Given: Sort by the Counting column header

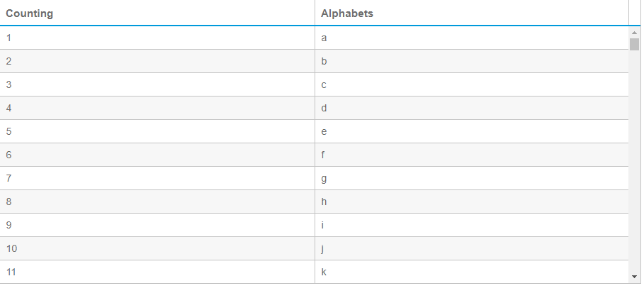Looking at the screenshot, I should point(30,13).
